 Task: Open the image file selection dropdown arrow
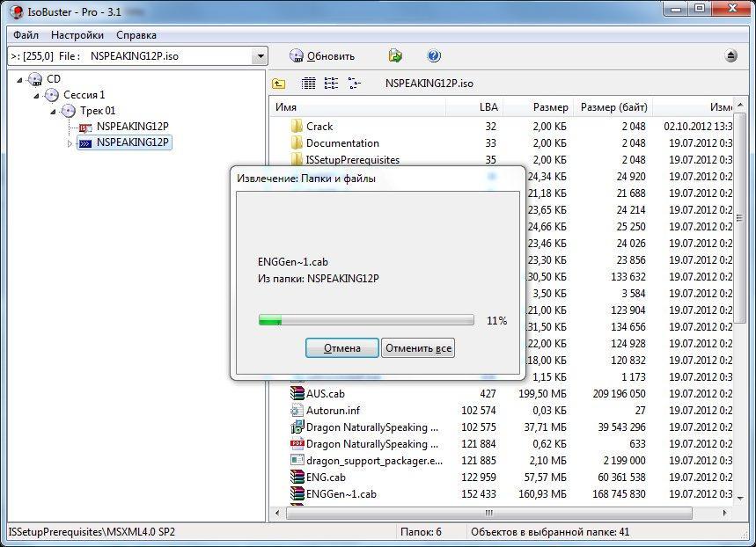coord(260,56)
